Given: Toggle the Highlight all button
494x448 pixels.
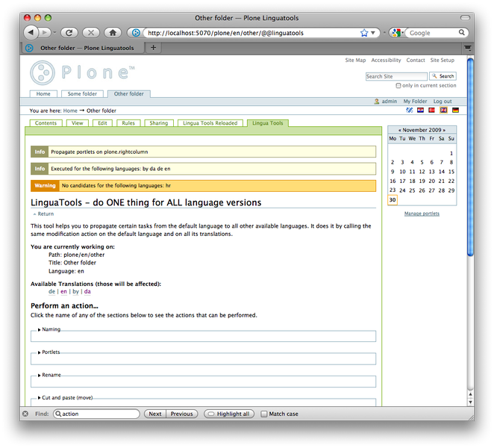Looking at the screenshot, I should (229, 414).
